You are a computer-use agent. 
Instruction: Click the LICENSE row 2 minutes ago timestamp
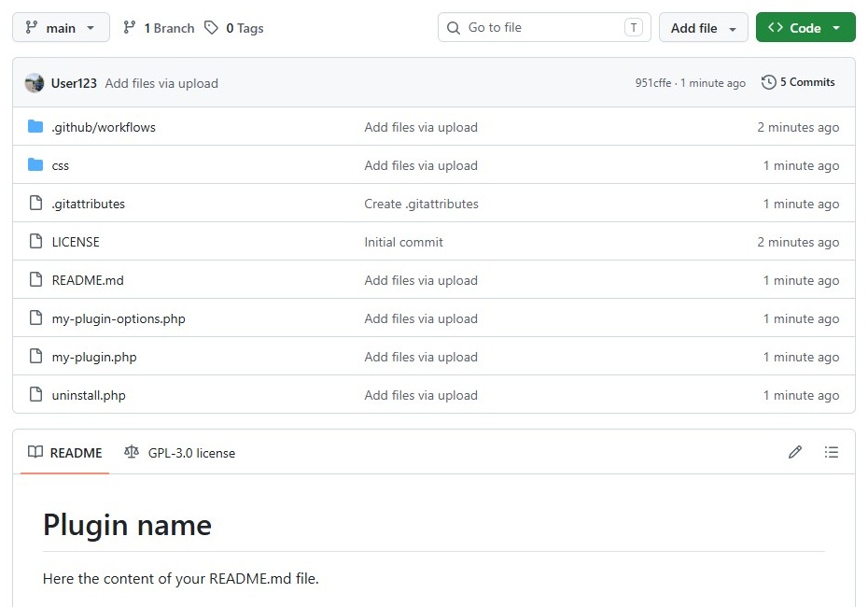798,242
